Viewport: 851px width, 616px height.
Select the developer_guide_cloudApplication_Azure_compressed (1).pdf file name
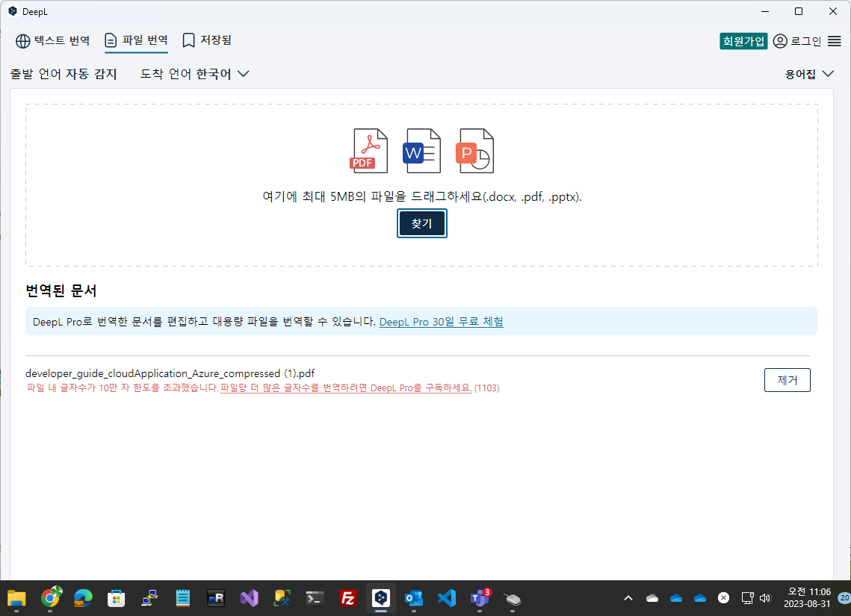tap(170, 373)
